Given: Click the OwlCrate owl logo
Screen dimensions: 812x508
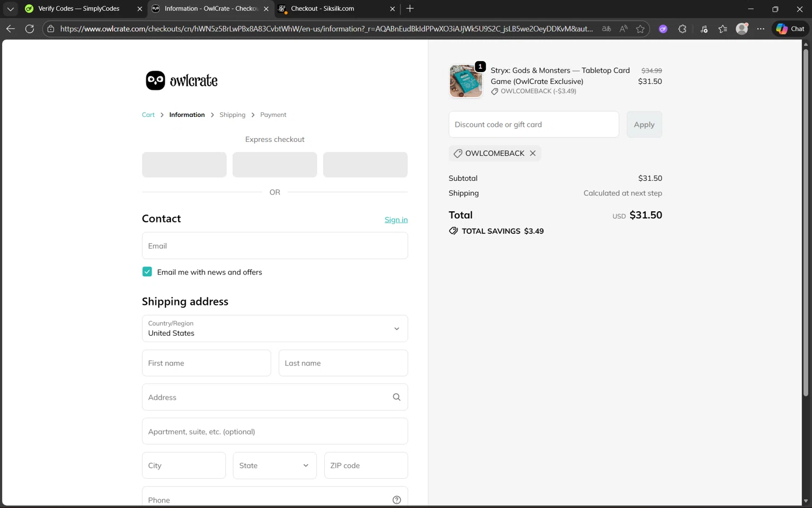Looking at the screenshot, I should [x=181, y=81].
